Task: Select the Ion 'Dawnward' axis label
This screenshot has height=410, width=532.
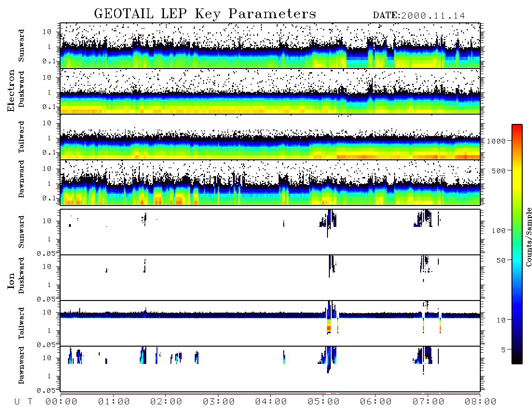Action: coord(21,365)
